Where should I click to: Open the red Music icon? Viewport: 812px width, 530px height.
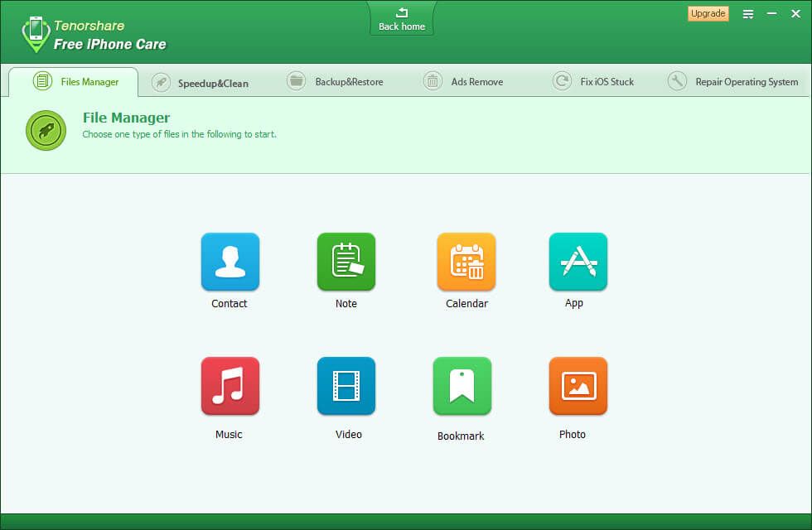point(230,386)
